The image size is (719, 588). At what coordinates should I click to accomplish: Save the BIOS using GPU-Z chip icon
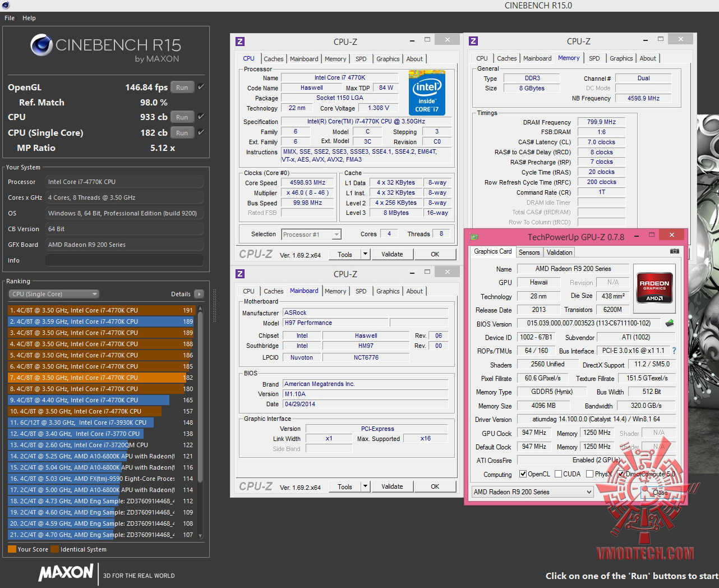coord(669,323)
